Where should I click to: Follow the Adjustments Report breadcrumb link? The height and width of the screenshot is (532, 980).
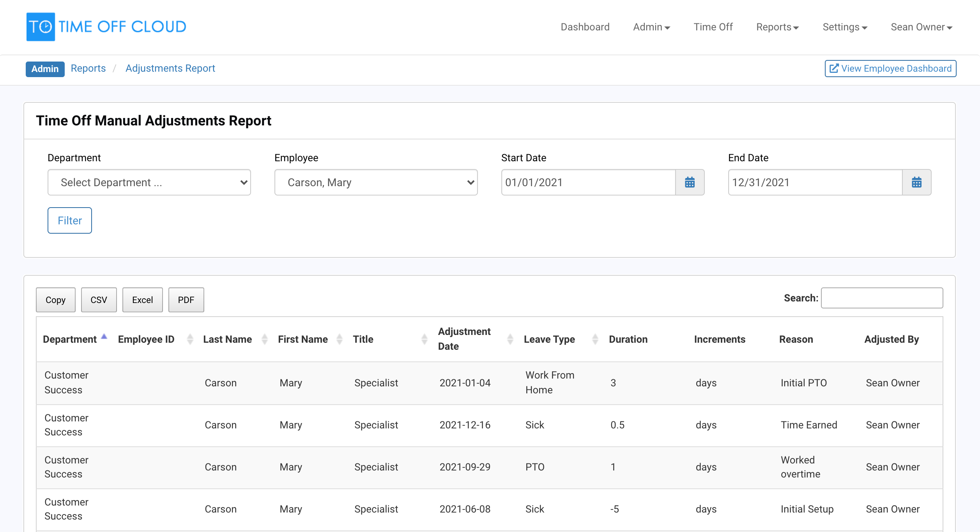pos(170,69)
